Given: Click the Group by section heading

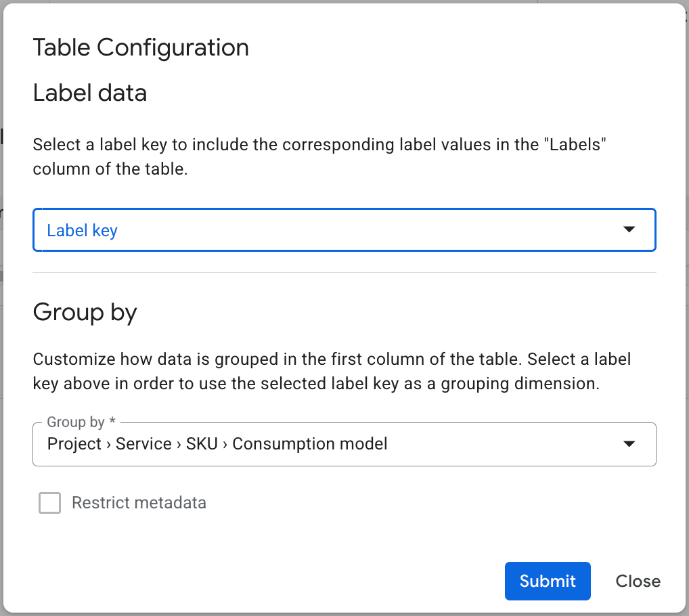Looking at the screenshot, I should [x=85, y=312].
